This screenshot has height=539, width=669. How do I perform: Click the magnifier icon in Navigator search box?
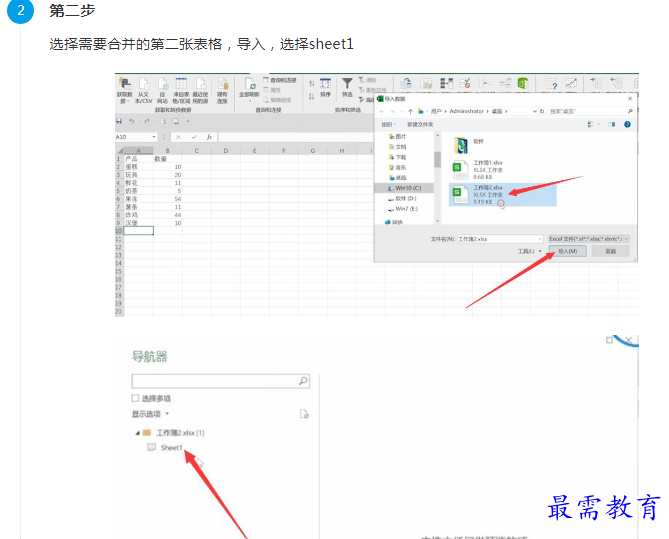pos(303,381)
